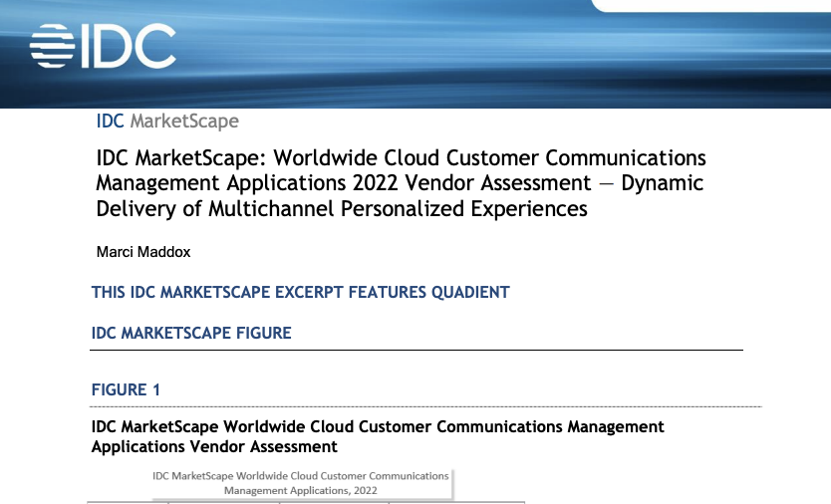Click the 'IDC MARKETSCAPE FIGURE' section heading
Viewport: 831px width, 504px height.
(x=191, y=333)
